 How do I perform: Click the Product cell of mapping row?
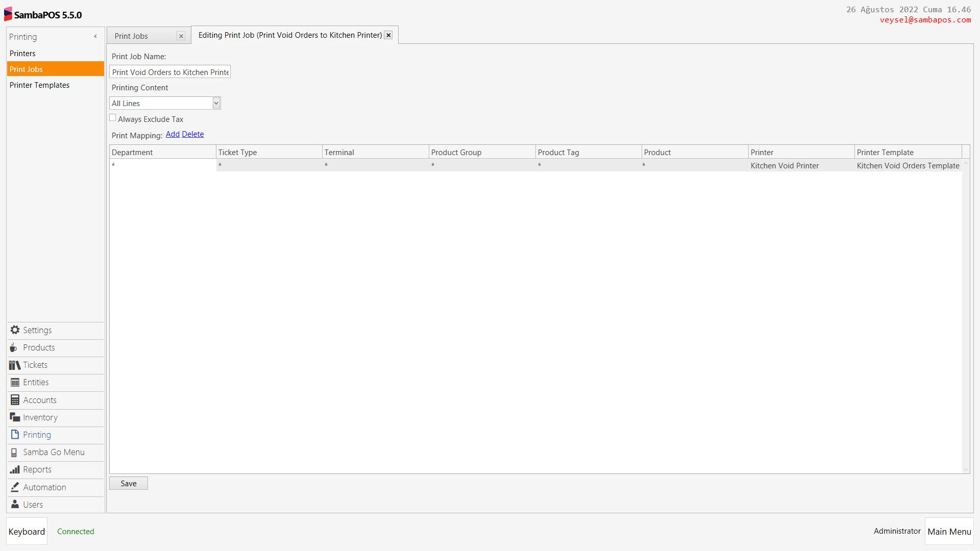pyautogui.click(x=695, y=165)
